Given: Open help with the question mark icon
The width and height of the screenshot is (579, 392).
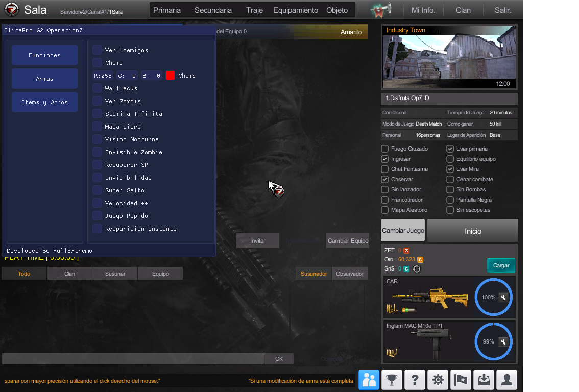Looking at the screenshot, I should pyautogui.click(x=415, y=380).
